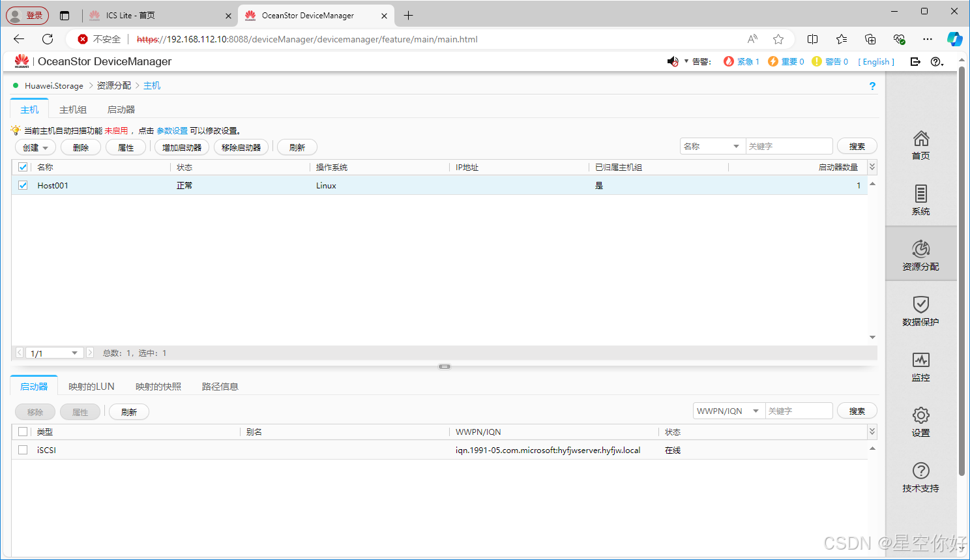Open the WWPN/IQN search type dropdown
This screenshot has height=560, width=970.
pyautogui.click(x=729, y=411)
